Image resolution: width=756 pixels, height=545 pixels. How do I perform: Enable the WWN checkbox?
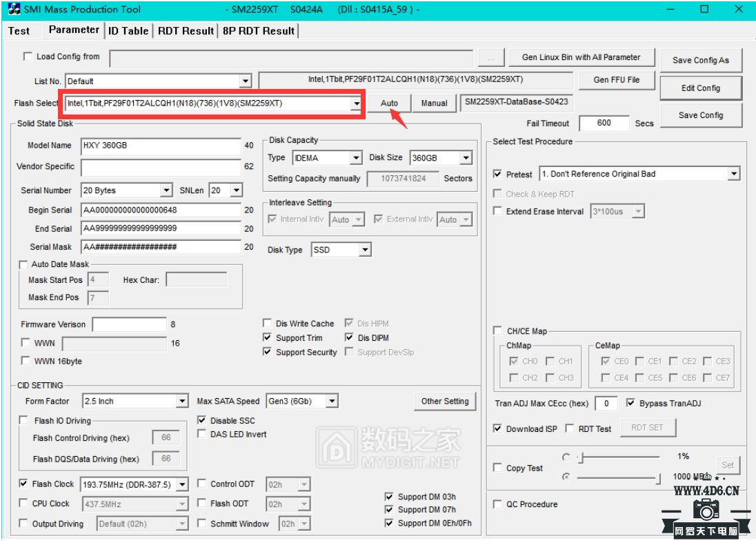(x=26, y=343)
